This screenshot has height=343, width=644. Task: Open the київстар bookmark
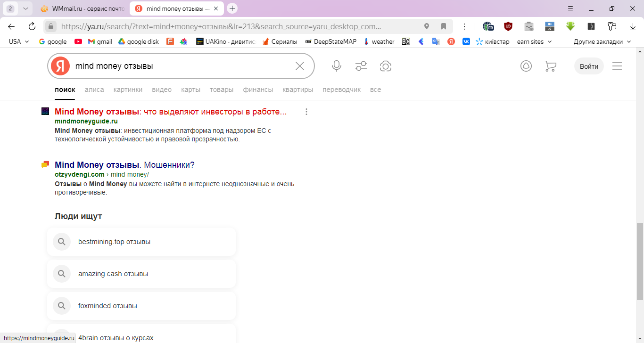click(493, 41)
